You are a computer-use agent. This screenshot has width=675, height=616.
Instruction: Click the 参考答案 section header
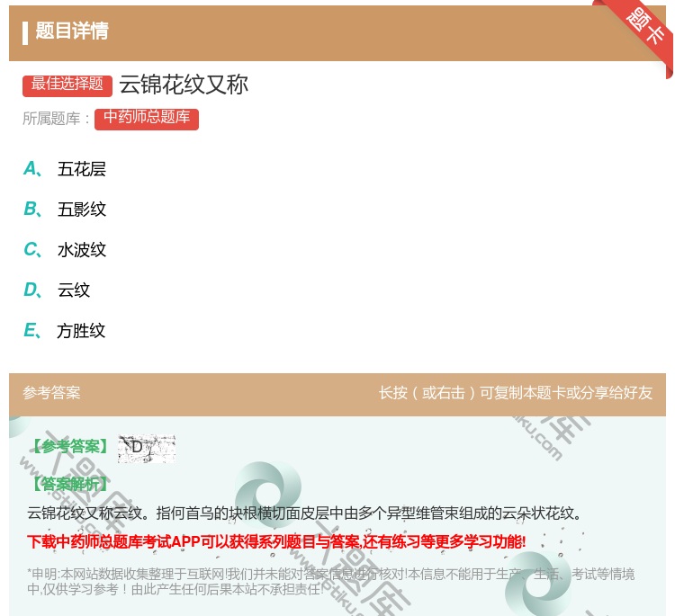pyautogui.click(x=51, y=393)
